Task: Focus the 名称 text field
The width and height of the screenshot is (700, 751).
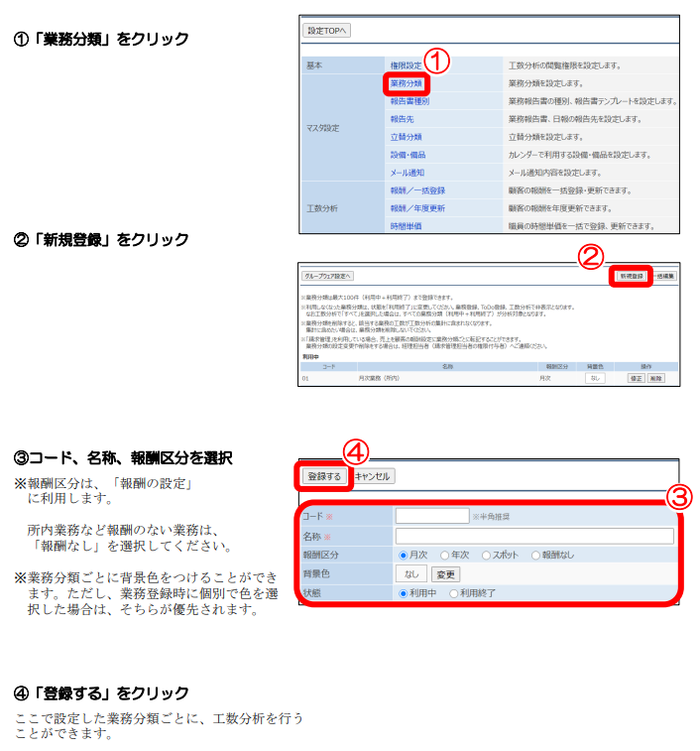Action: [533, 536]
